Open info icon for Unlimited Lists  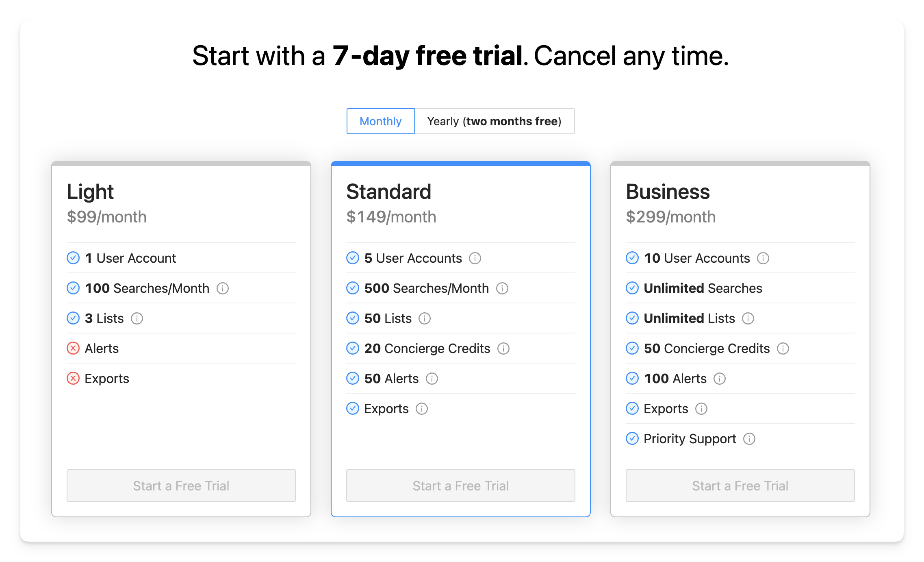pyautogui.click(x=748, y=318)
